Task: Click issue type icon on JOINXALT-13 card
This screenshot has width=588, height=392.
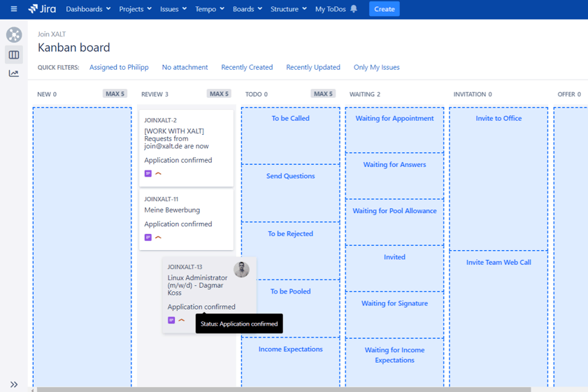Action: [171, 320]
